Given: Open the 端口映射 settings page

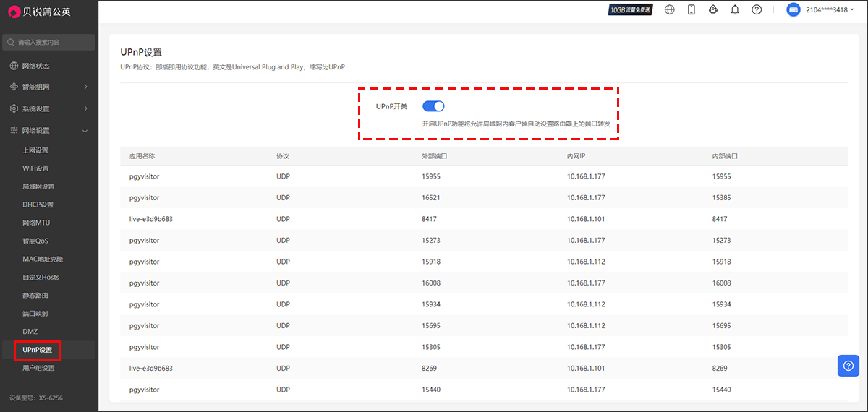Looking at the screenshot, I should (35, 314).
